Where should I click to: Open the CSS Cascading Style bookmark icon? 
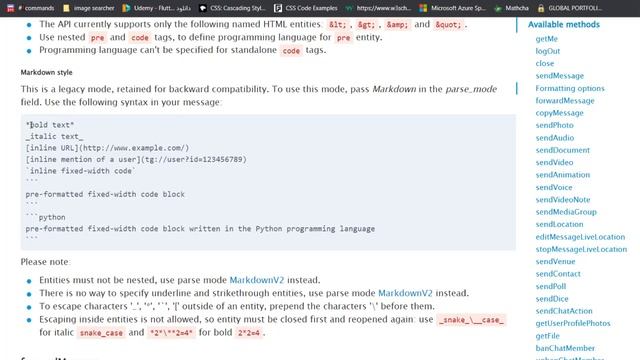coord(202,8)
